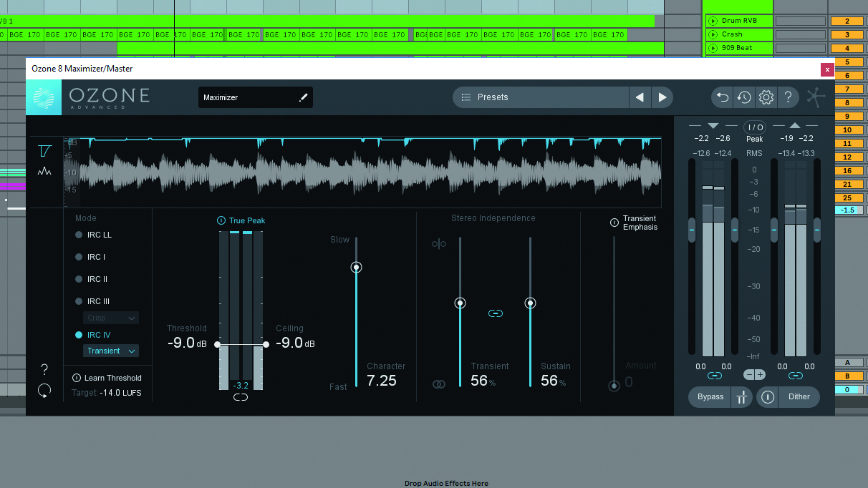Select crossfader assign A in Ableton

pyautogui.click(x=847, y=363)
